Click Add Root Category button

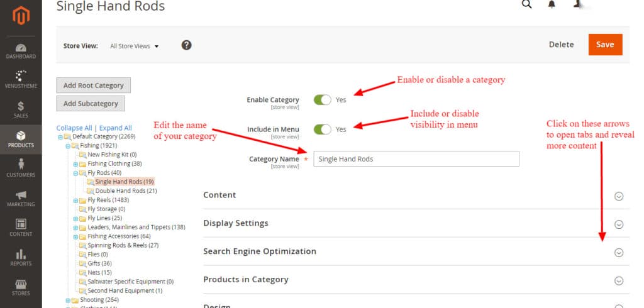click(x=93, y=85)
